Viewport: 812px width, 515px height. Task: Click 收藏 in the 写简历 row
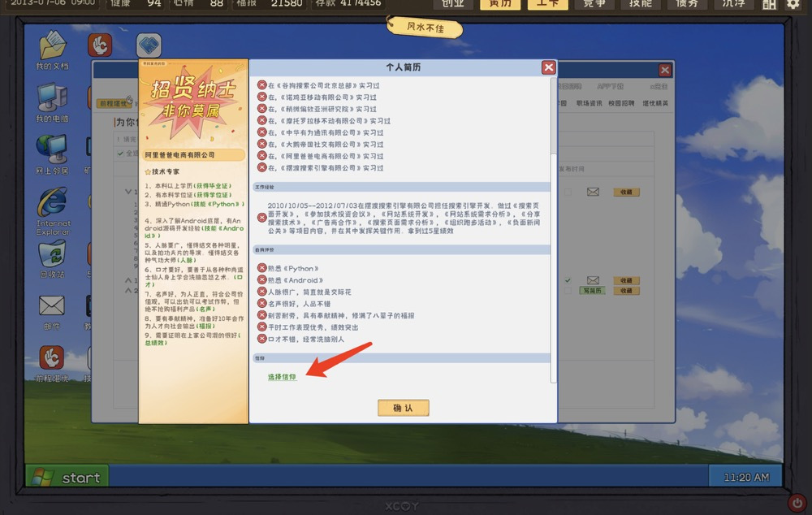(x=626, y=291)
